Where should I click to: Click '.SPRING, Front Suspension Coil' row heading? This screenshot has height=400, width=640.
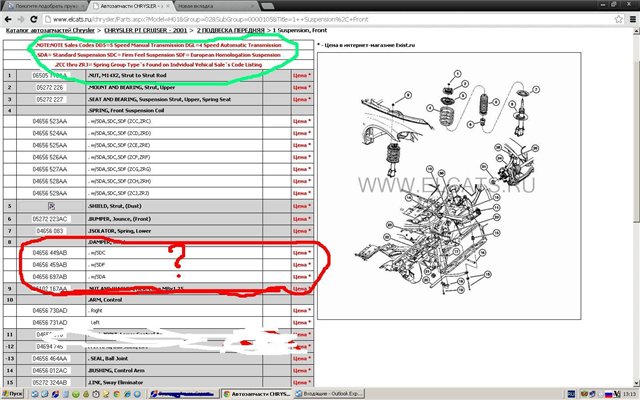[x=126, y=110]
